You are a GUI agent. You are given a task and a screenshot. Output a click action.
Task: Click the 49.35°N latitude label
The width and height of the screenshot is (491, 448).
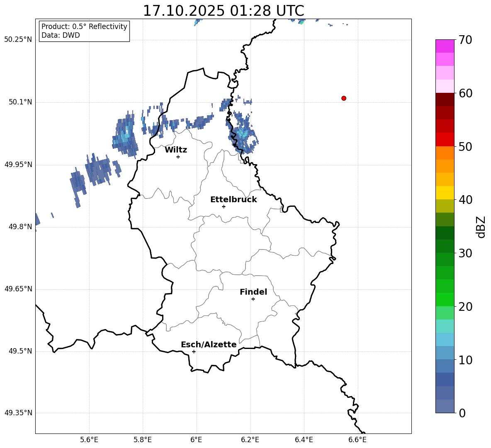pyautogui.click(x=18, y=413)
